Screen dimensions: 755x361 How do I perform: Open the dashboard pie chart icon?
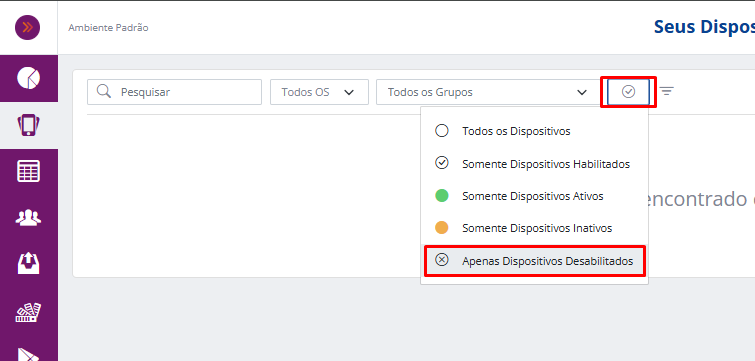[x=28, y=78]
